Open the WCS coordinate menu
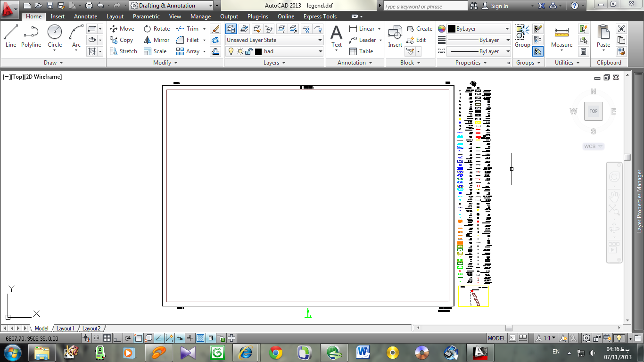This screenshot has width=644, height=362. (x=594, y=147)
